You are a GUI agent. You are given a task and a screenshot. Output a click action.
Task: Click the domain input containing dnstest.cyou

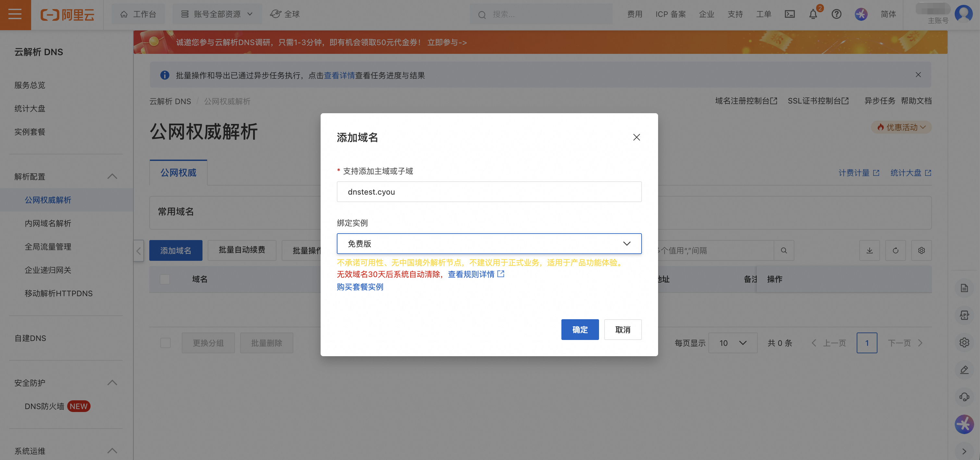click(x=489, y=192)
